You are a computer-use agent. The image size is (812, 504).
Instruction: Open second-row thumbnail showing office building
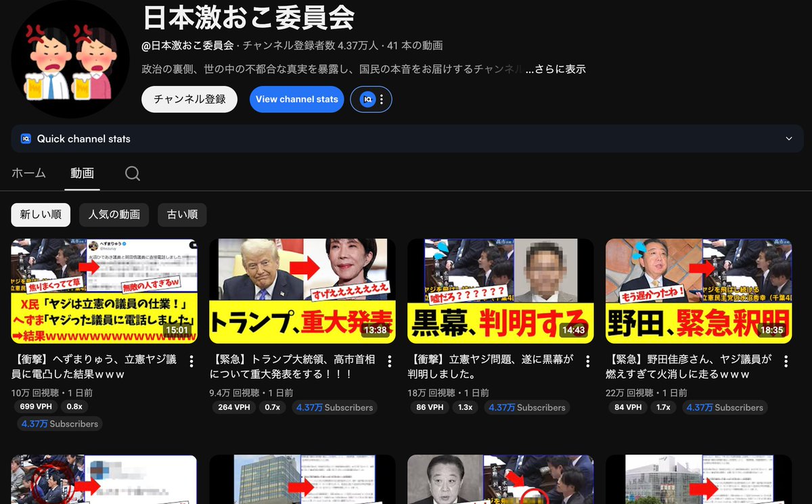click(302, 479)
